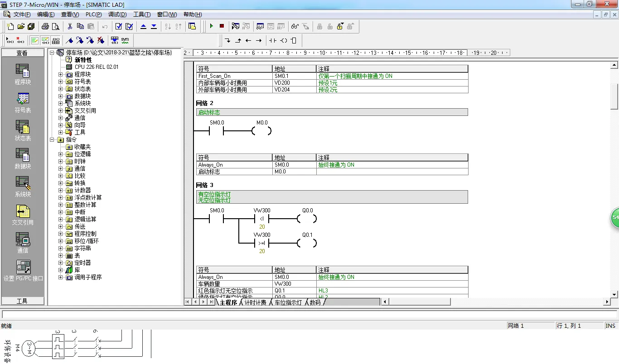The height and width of the screenshot is (364, 619).
Task: Select CPU 226 REL 02.01 in the tree
Action: (97, 67)
